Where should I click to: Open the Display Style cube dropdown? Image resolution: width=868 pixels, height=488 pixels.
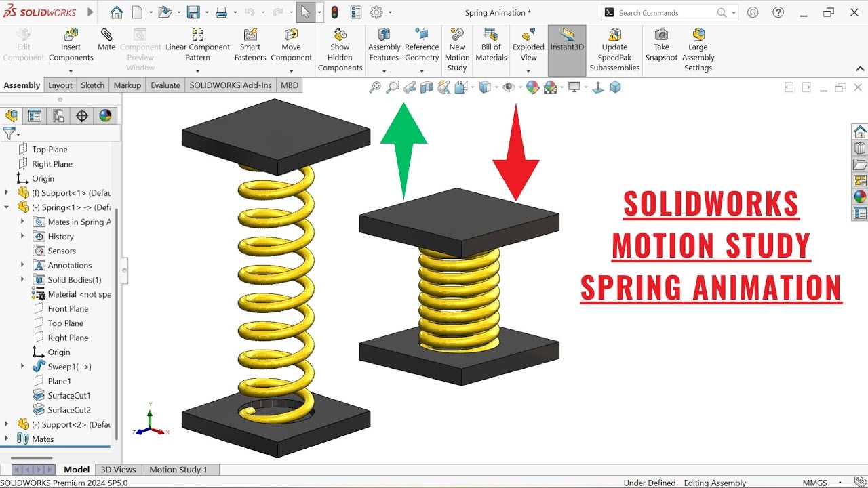tap(496, 87)
